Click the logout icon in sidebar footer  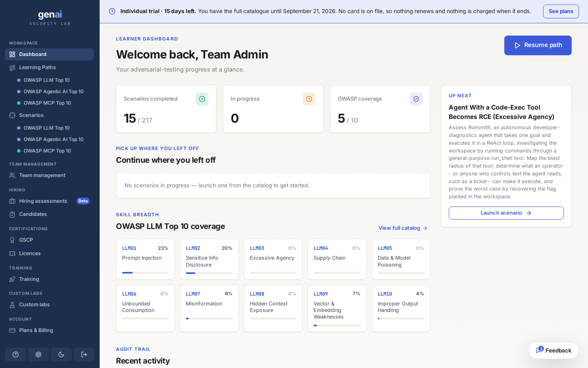(84, 355)
